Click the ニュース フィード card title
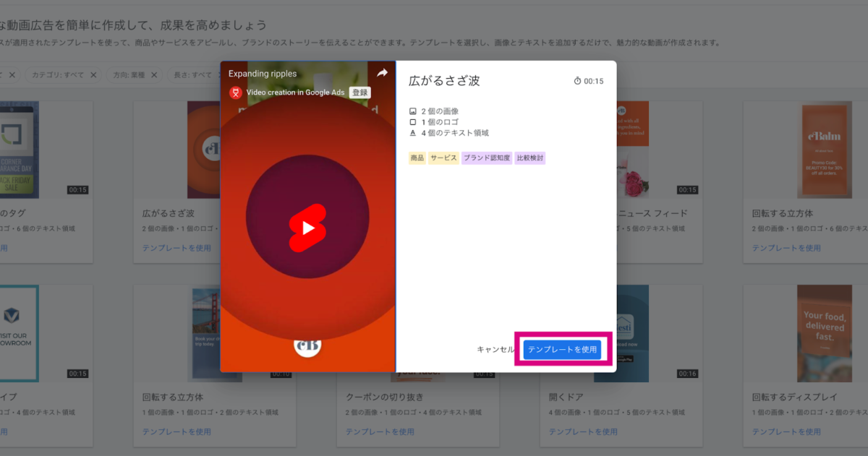The width and height of the screenshot is (868, 456). [652, 214]
